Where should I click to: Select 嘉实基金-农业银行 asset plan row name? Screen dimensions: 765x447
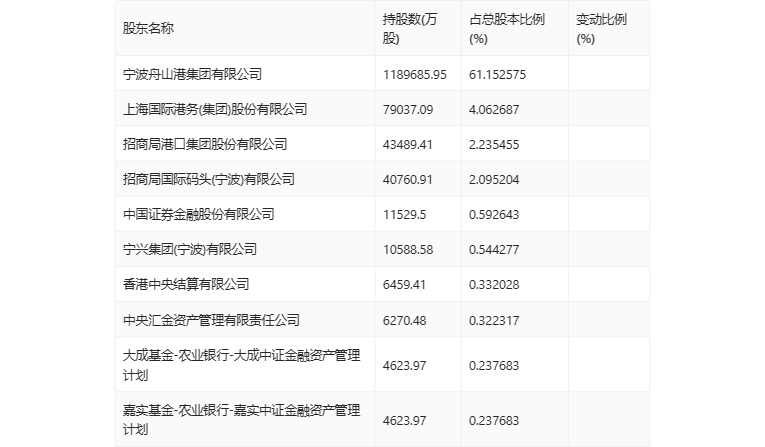[x=242, y=420]
